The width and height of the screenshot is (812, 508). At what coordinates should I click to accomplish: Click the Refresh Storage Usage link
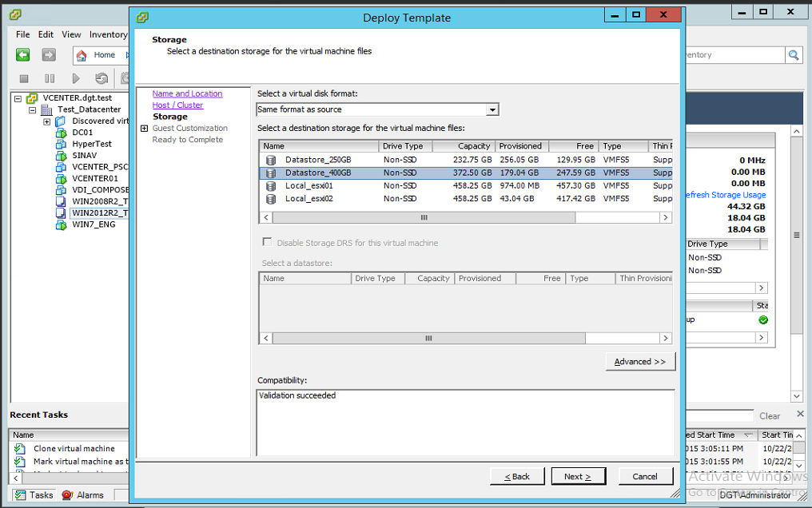pos(726,195)
